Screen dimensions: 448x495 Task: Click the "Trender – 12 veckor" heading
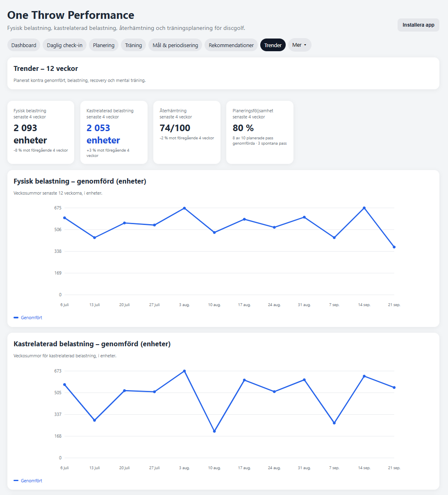coord(46,68)
